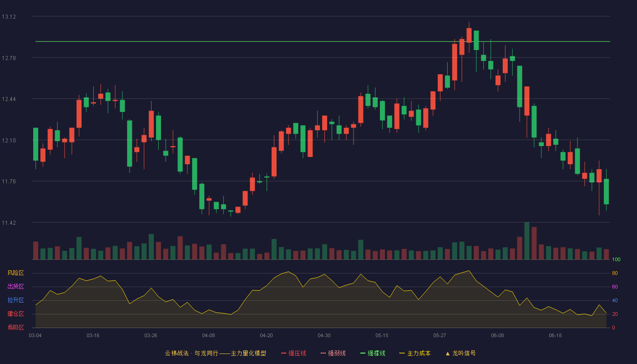Click the 06-18 date label
This screenshot has width=637, height=364.
click(x=555, y=335)
